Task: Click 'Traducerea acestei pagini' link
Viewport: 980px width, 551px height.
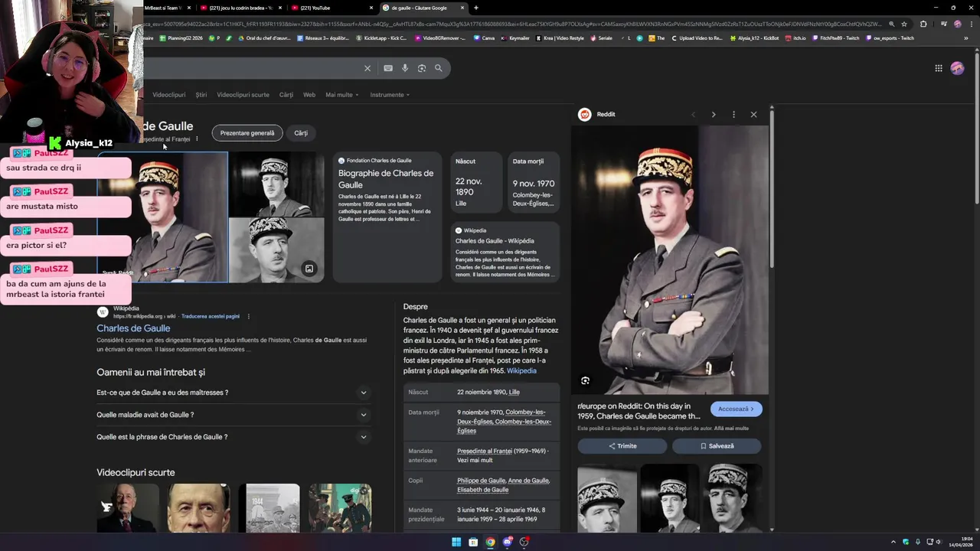Action: coord(211,316)
